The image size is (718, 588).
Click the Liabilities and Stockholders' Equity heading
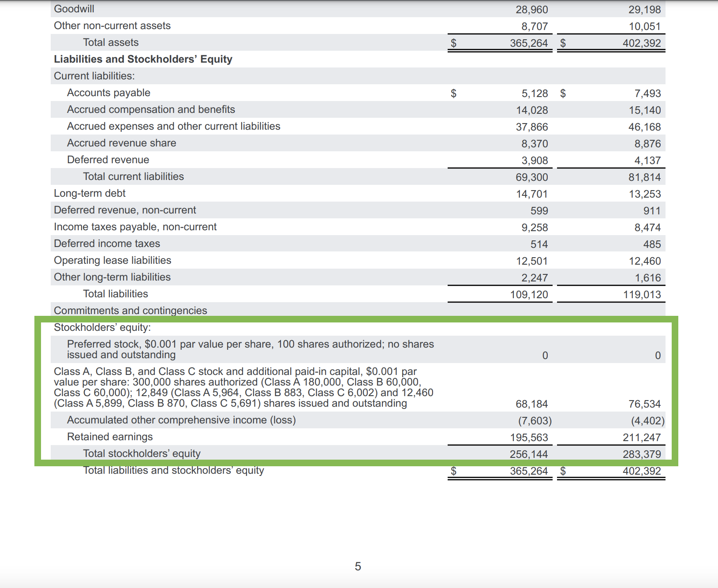coord(143,59)
